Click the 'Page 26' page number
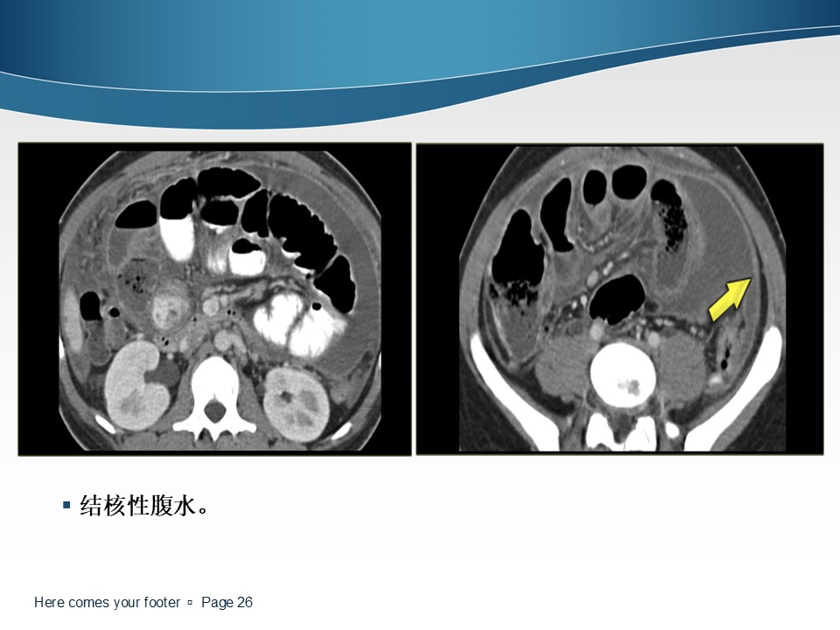 pyautogui.click(x=227, y=602)
